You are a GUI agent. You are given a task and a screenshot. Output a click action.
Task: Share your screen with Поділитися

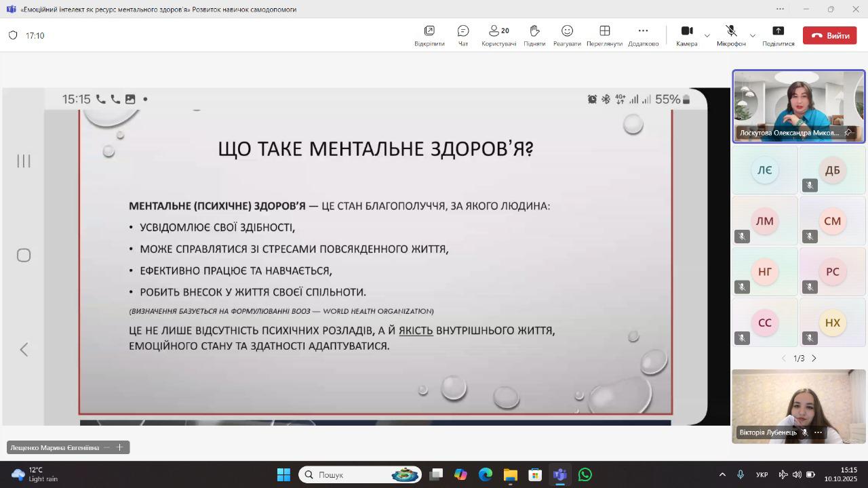coord(778,35)
